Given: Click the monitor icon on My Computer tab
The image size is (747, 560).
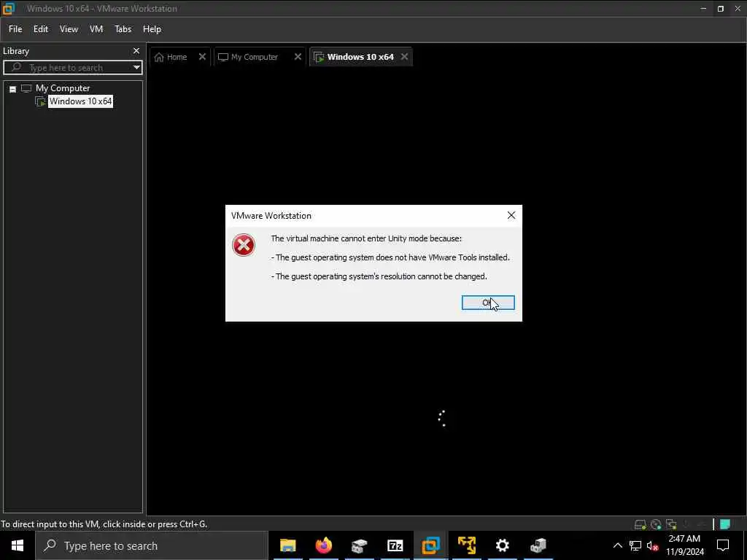Looking at the screenshot, I should coord(223,57).
